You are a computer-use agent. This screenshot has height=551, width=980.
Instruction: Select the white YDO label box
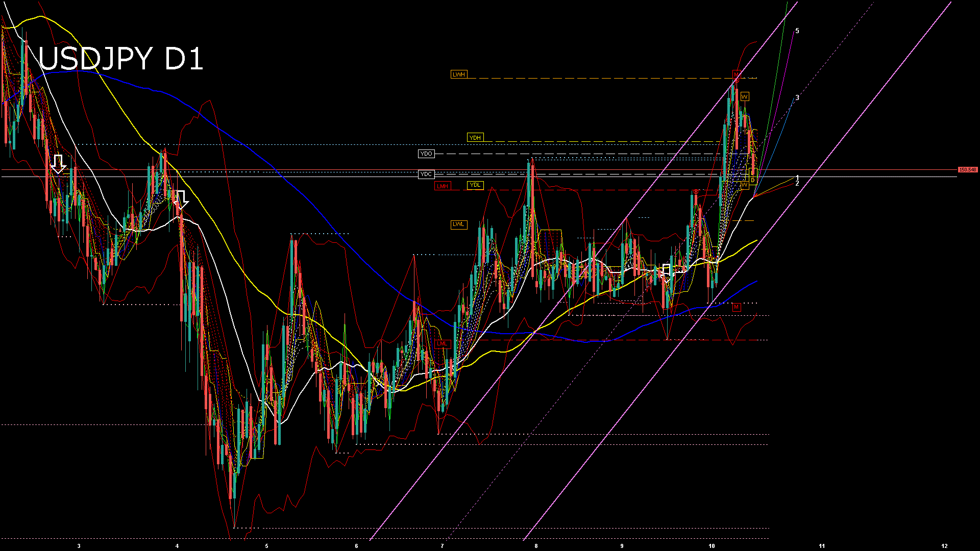tap(426, 154)
